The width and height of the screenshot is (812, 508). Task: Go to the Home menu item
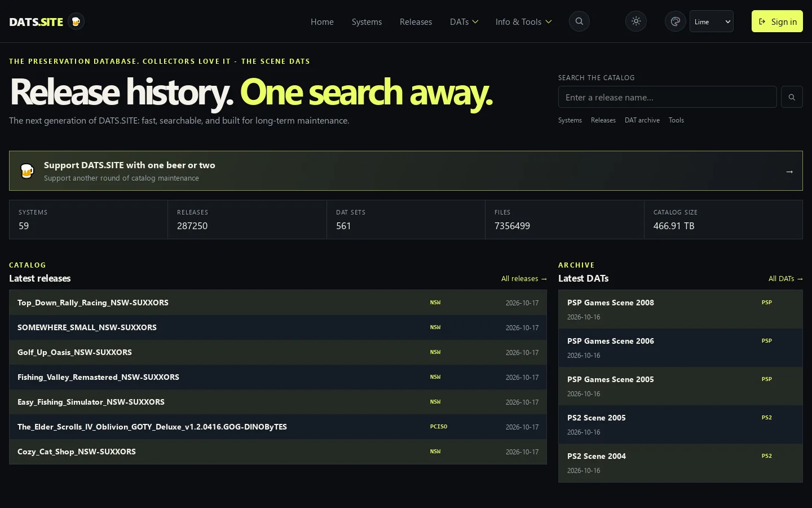coord(322,21)
